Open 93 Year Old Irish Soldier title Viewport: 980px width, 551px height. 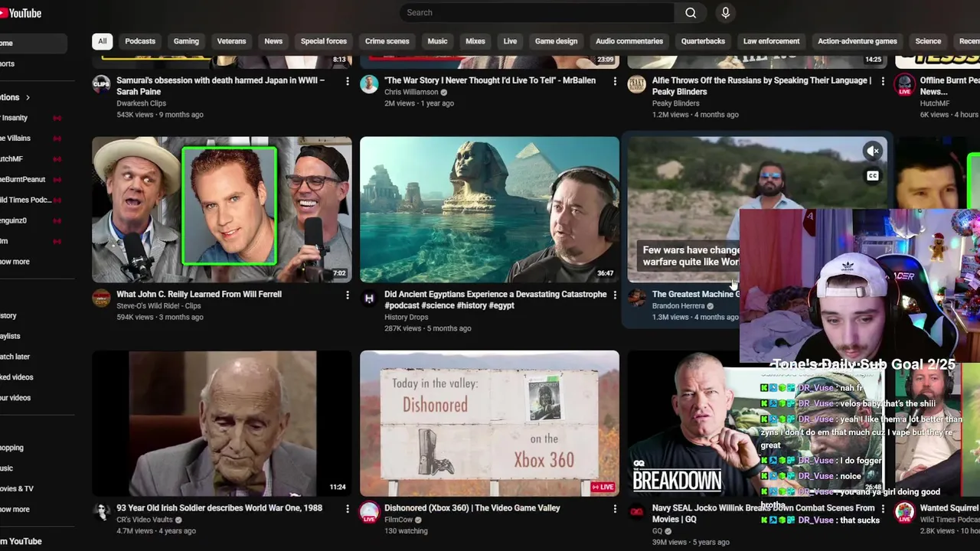[219, 508]
